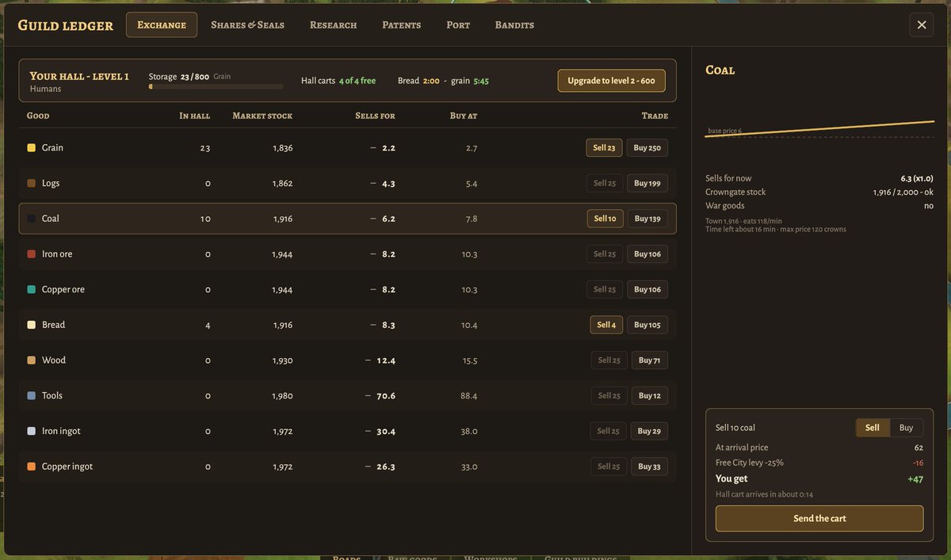Viewport: 951px width, 560px height.
Task: Sell 4 bread
Action: tap(606, 325)
